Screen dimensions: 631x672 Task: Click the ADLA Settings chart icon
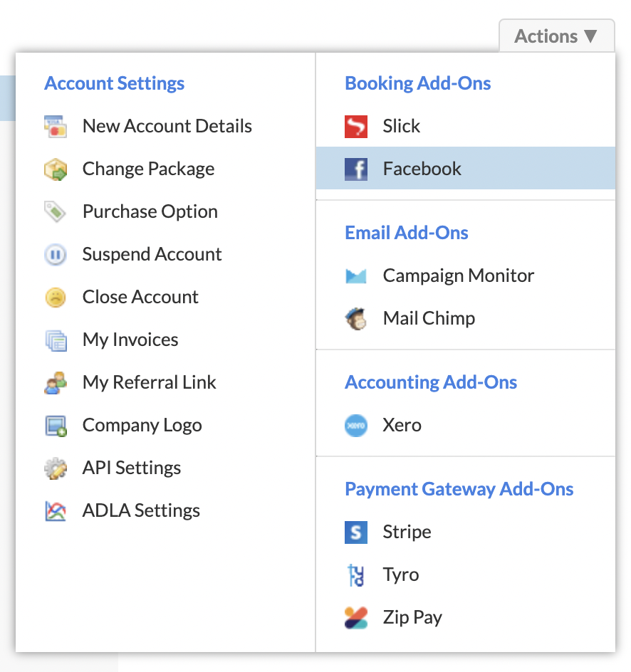tap(56, 511)
